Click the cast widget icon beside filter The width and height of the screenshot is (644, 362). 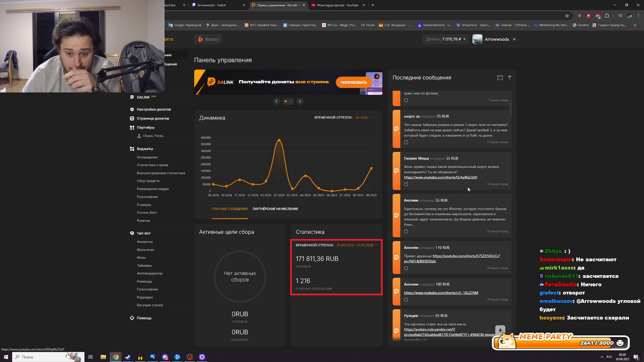[x=500, y=78]
